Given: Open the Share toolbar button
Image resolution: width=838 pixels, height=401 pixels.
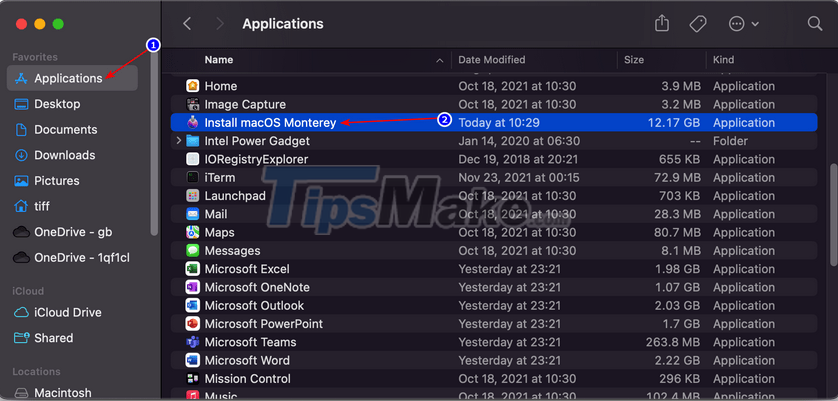Looking at the screenshot, I should (662, 24).
